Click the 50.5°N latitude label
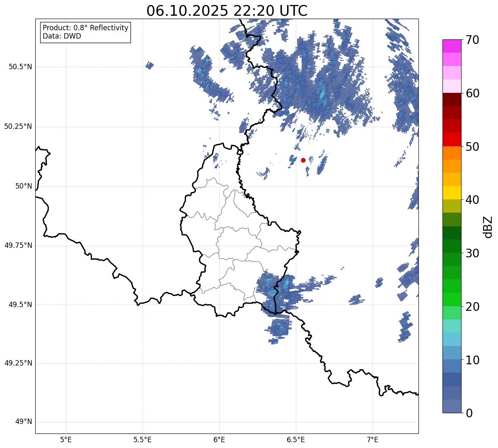Viewport: 498px width, 448px height. pos(20,67)
